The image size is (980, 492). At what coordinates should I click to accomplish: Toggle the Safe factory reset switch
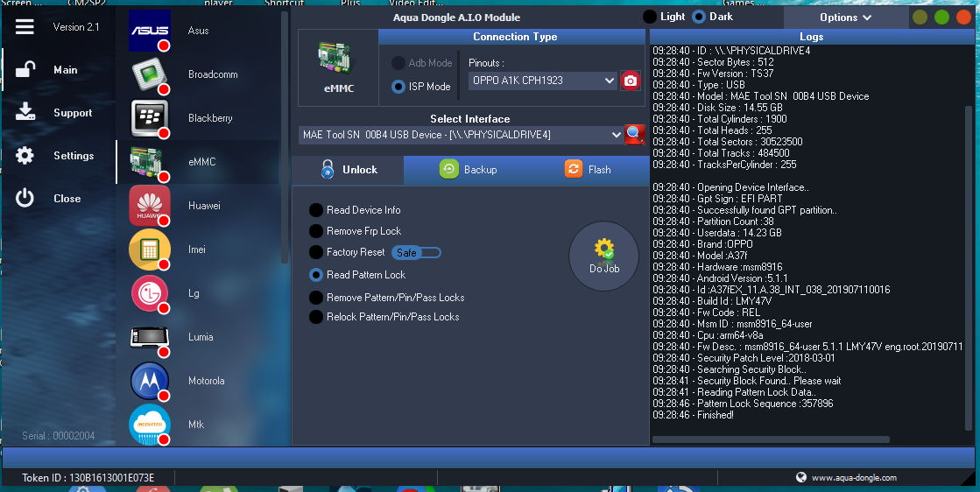pos(416,253)
